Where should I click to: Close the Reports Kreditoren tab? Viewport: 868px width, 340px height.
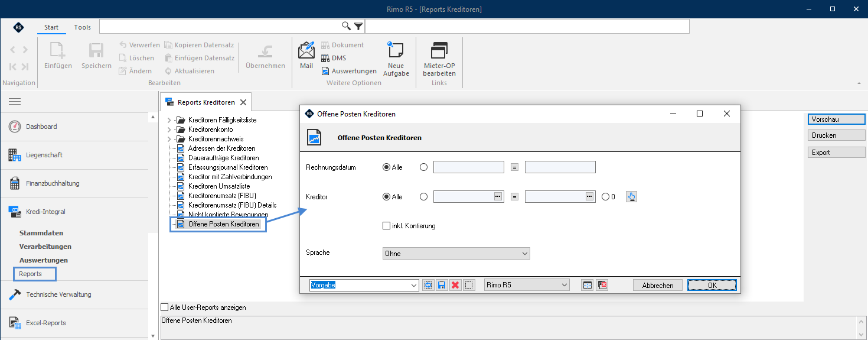coord(243,102)
